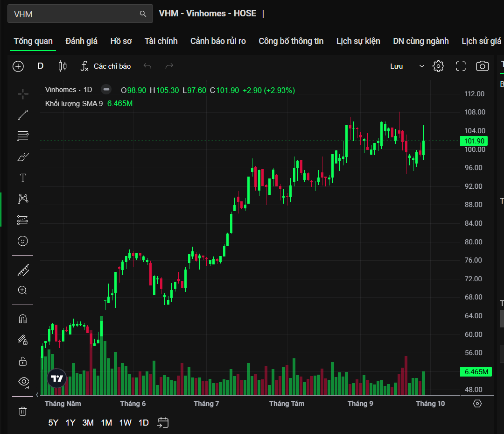Click the compare/add symbol plus icon
The height and width of the screenshot is (434, 504).
coord(18,66)
